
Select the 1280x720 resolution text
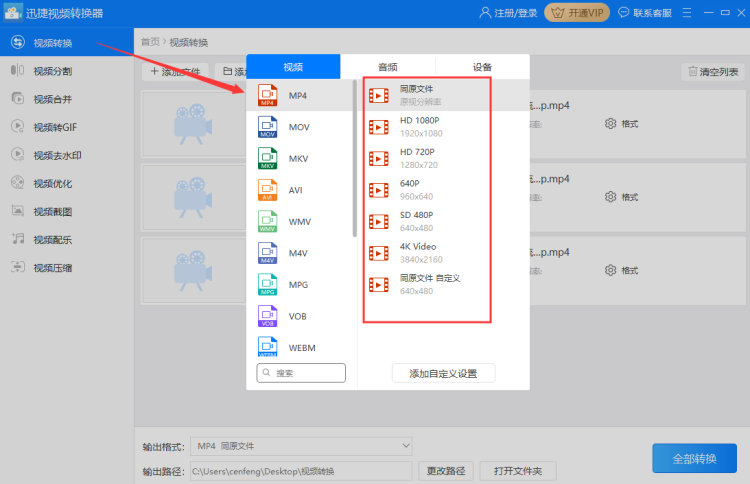click(419, 165)
